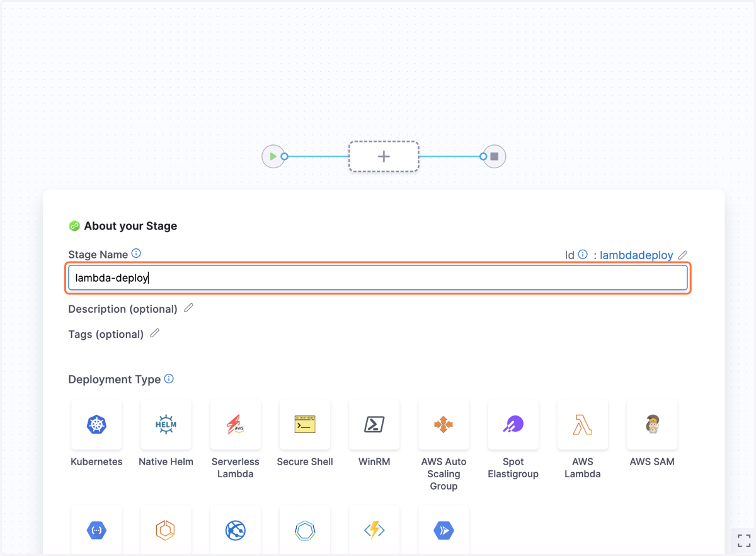Select Spot Elastigroup deployment type
Viewport: 756px width, 556px height.
[x=513, y=424]
